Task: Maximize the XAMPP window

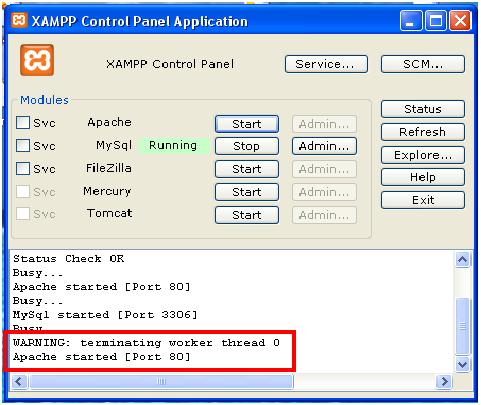Action: click(436, 21)
